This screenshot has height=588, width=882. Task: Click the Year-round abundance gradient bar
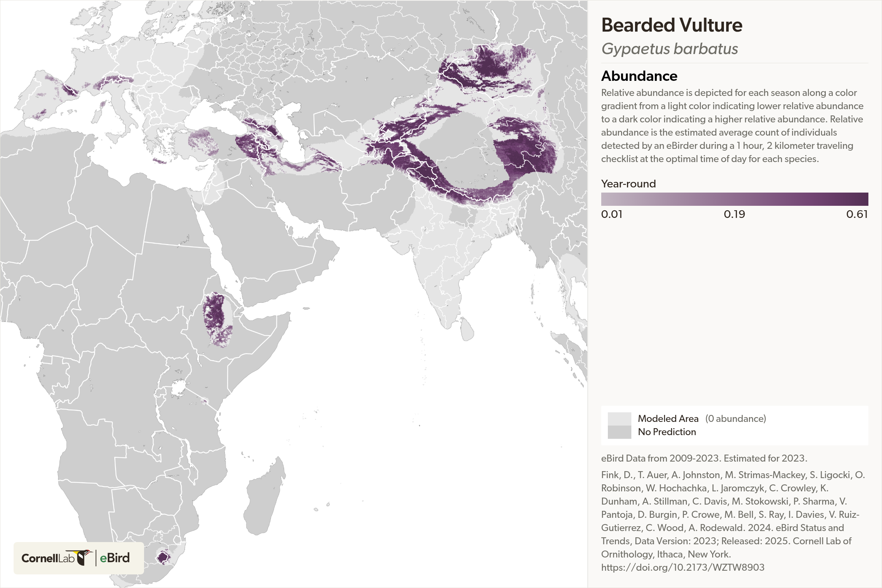coord(734,199)
